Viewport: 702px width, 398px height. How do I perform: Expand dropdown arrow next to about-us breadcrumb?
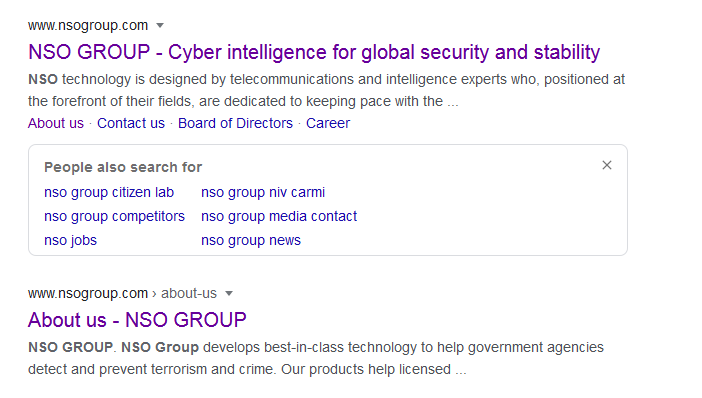(x=229, y=294)
